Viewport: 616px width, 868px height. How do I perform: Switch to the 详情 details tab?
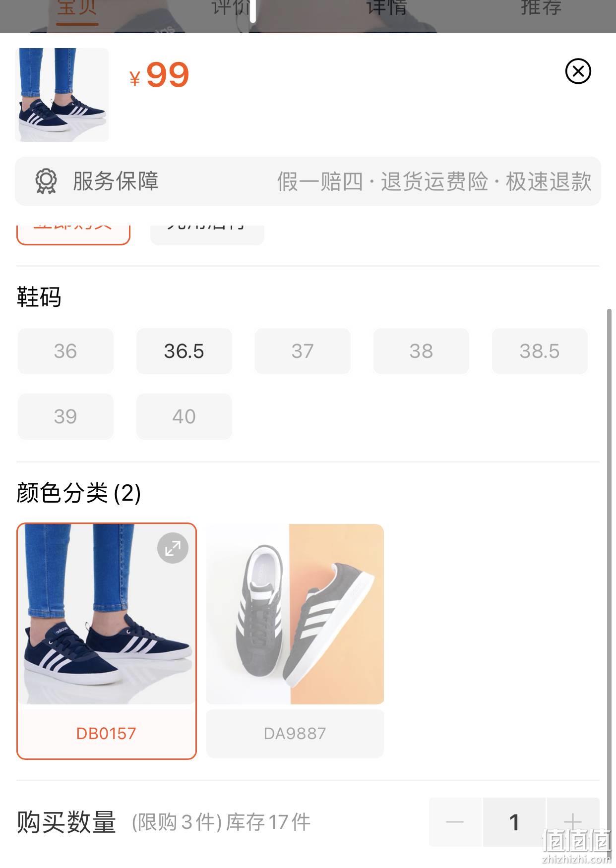(x=386, y=8)
